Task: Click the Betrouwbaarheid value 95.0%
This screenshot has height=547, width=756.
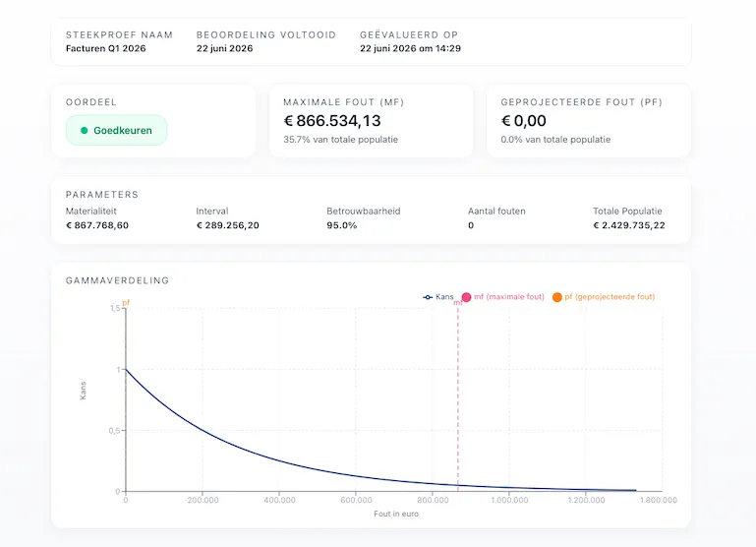Action: (342, 225)
